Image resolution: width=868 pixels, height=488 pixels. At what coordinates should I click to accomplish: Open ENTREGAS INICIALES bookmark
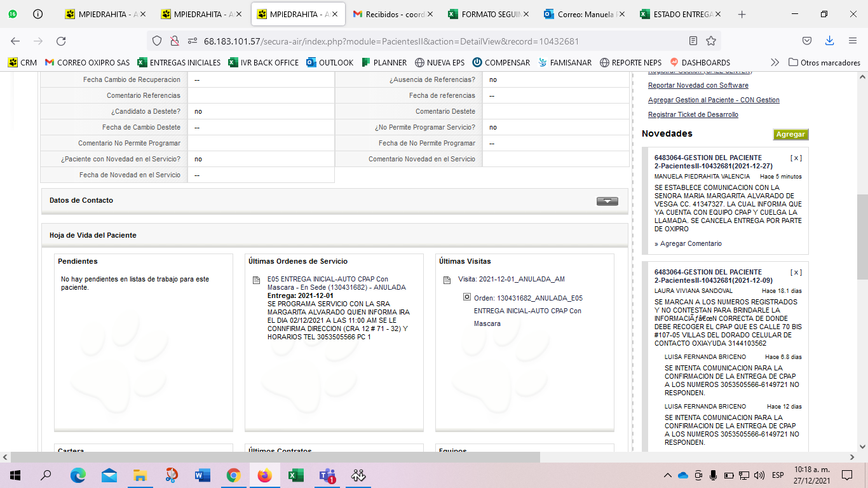tap(179, 62)
